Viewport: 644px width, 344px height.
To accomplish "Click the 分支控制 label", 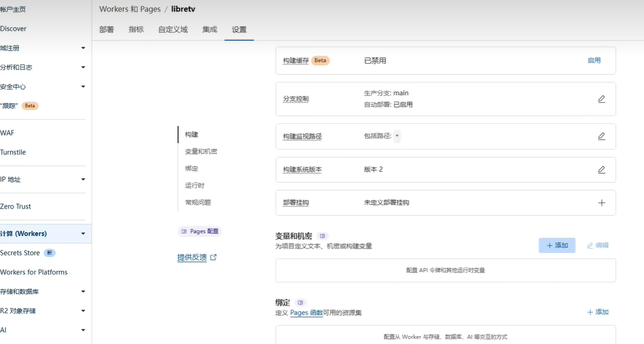I will (x=296, y=99).
